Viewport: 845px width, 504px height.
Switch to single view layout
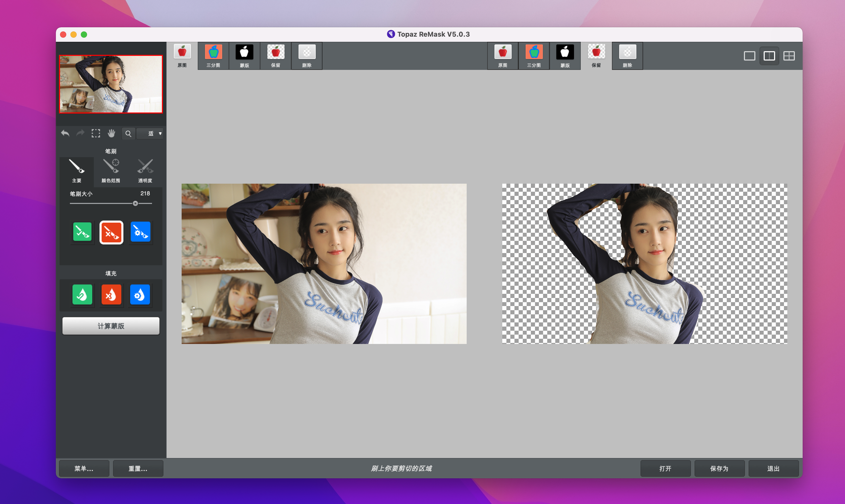[x=749, y=56]
